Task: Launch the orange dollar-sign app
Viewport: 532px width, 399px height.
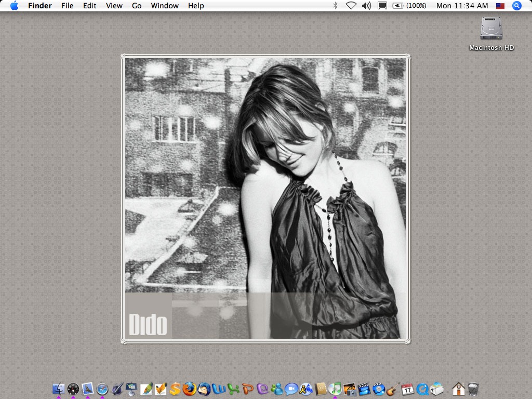Action: (x=175, y=389)
